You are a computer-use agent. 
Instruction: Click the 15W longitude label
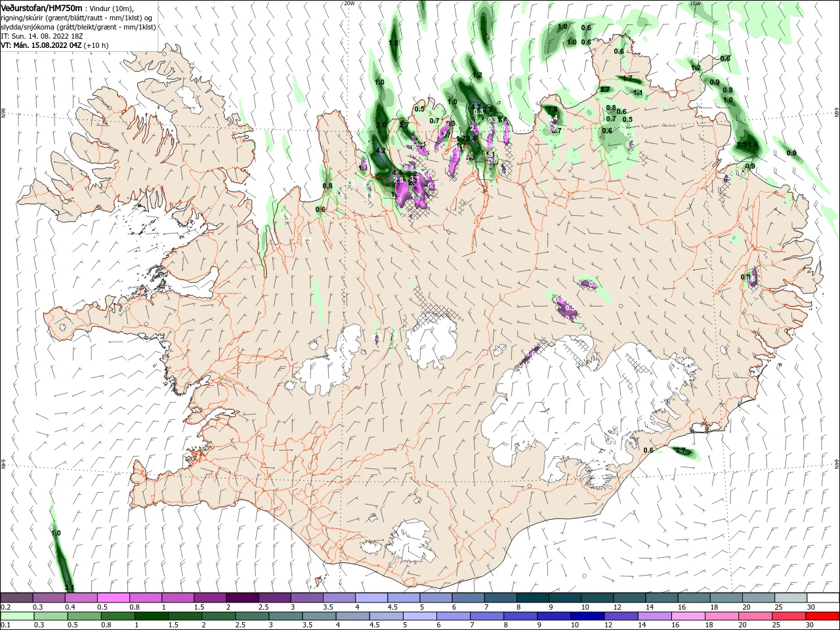[695, 3]
